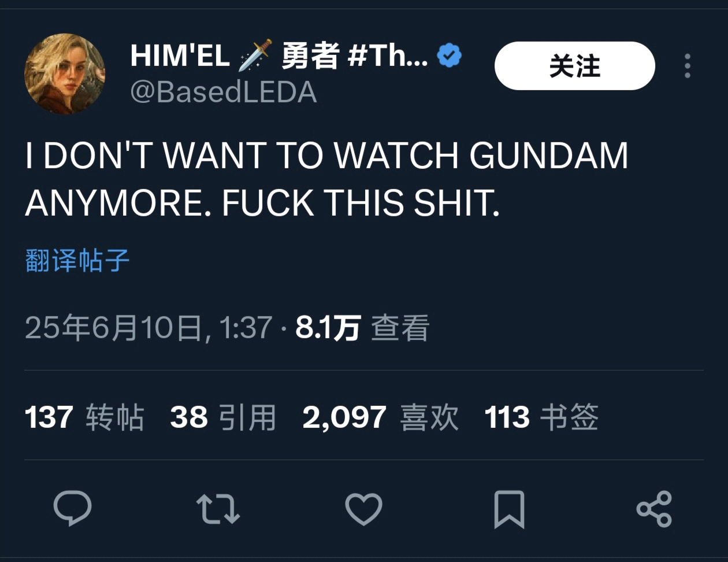Click the sword emoji in name
Image resolution: width=728 pixels, height=562 pixels.
point(255,55)
